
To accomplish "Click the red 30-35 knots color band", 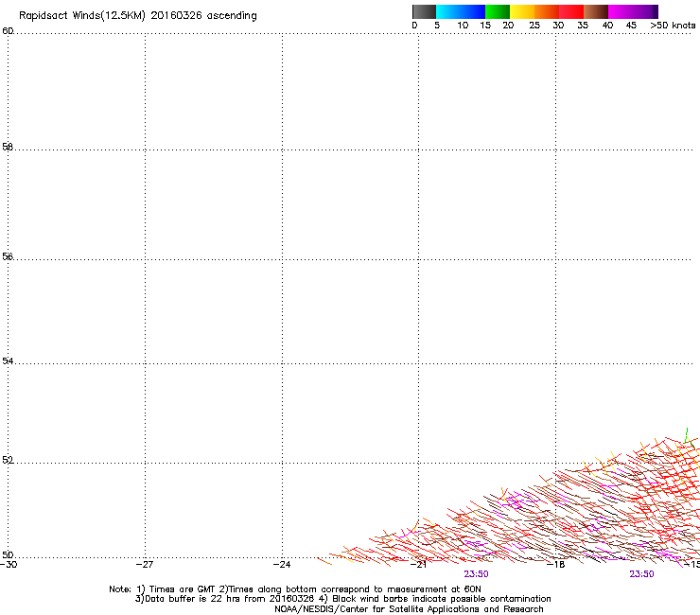I will pyautogui.click(x=571, y=11).
